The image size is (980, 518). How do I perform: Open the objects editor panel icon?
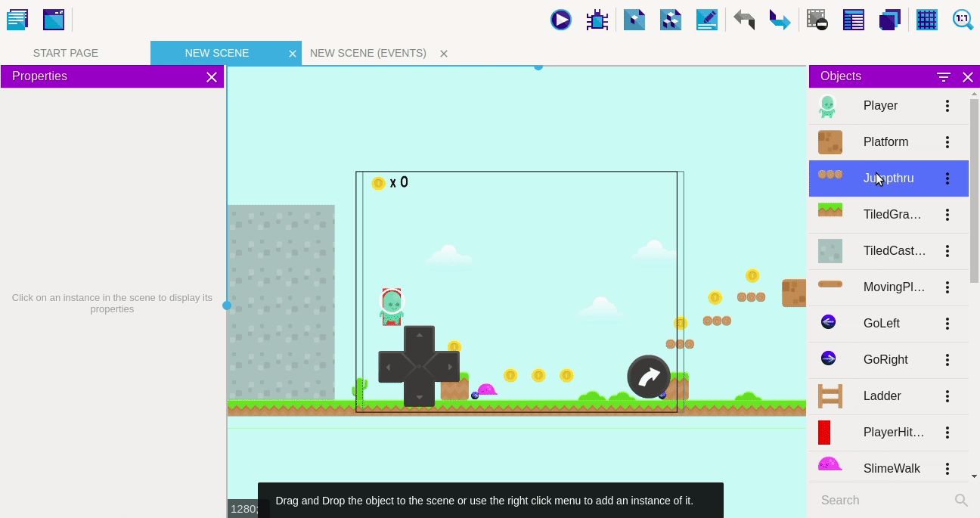pos(634,20)
